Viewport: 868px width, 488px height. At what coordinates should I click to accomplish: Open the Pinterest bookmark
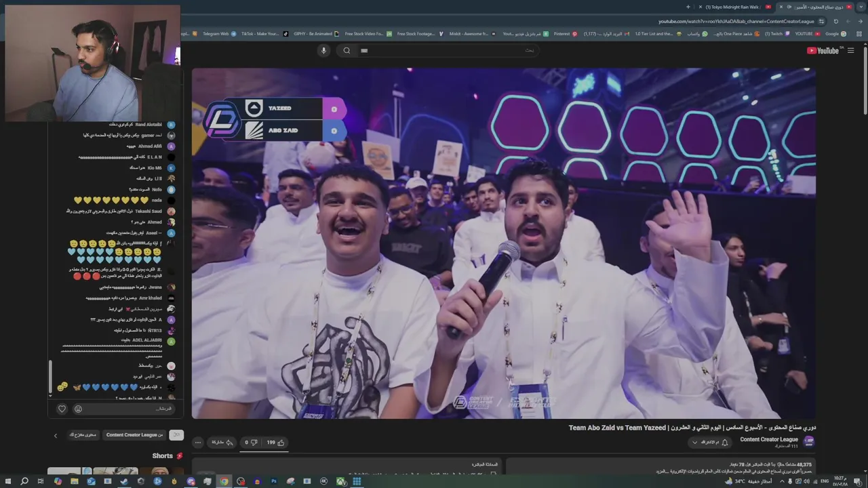tap(566, 33)
